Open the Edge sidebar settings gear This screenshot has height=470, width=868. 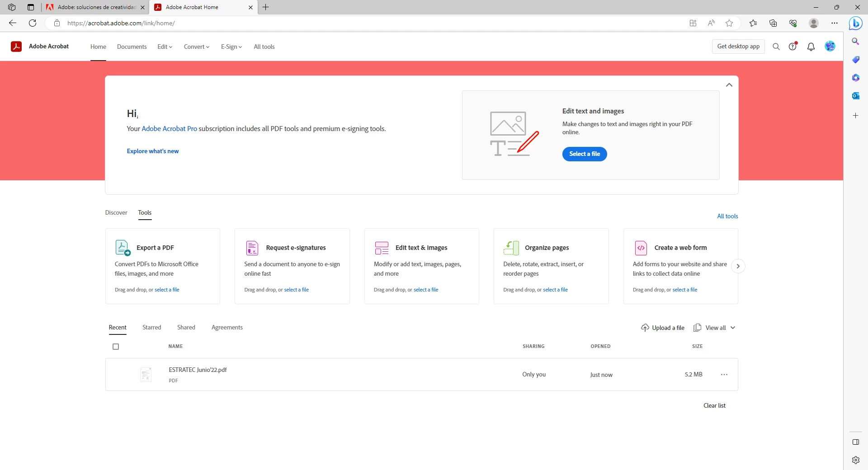[x=855, y=460]
